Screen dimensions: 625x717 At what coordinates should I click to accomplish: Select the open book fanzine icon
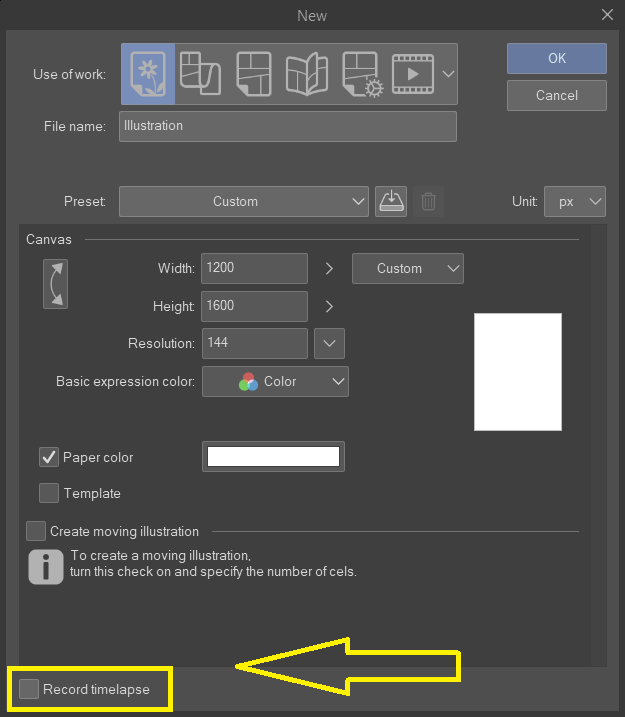[x=307, y=74]
